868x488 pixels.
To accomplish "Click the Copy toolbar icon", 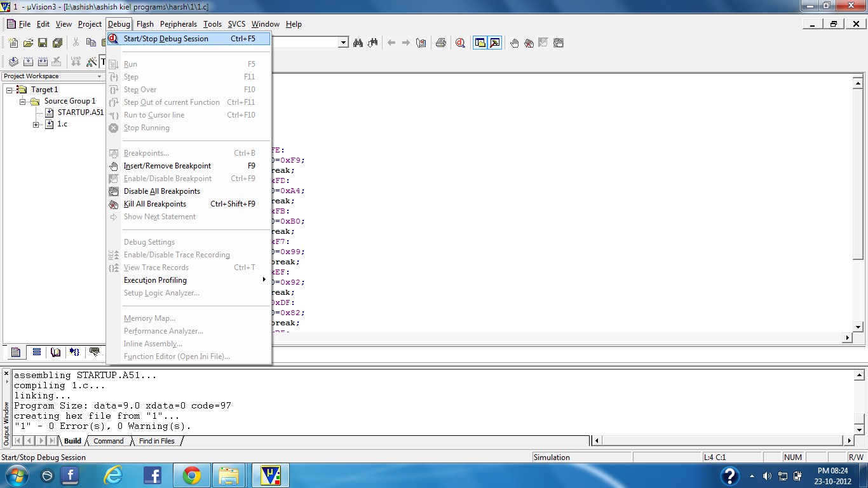I will (91, 43).
